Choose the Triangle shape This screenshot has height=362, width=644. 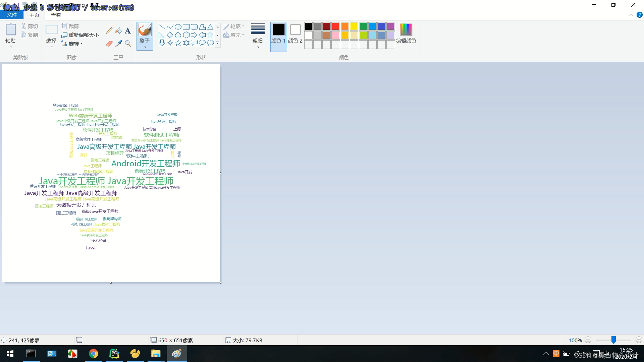[210, 27]
